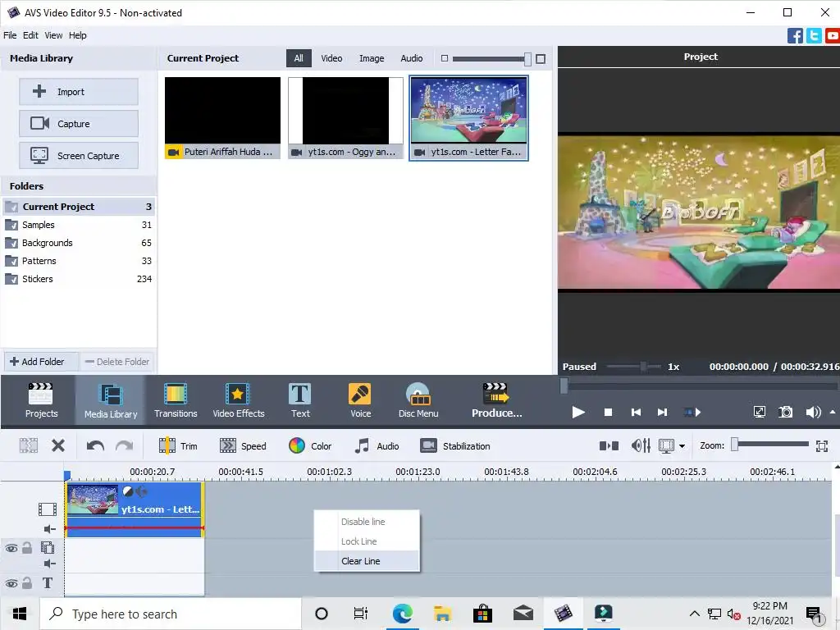The width and height of the screenshot is (840, 630).
Task: Click Delete Folder
Action: 117,362
